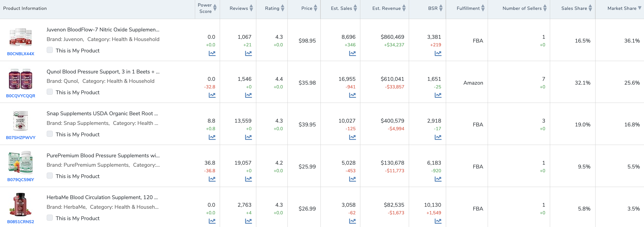644x227 pixels.
Task: Open Est. Sales chart for PurePremium product
Action: click(352, 179)
